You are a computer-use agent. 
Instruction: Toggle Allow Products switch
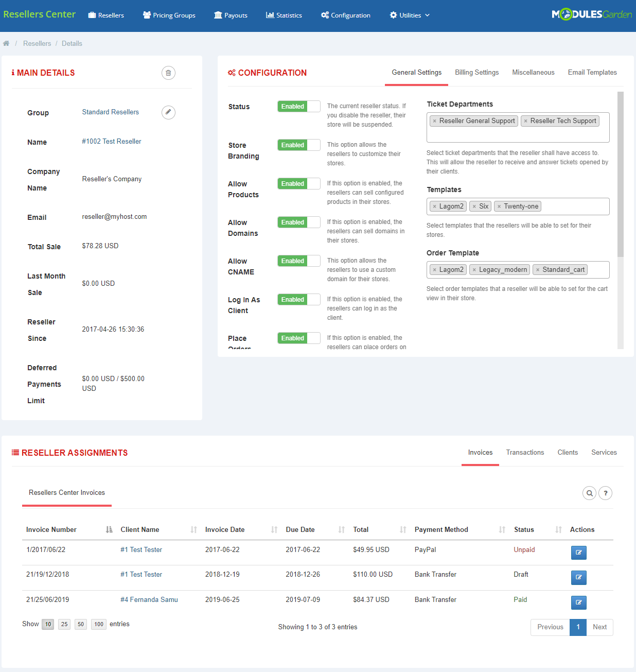299,184
